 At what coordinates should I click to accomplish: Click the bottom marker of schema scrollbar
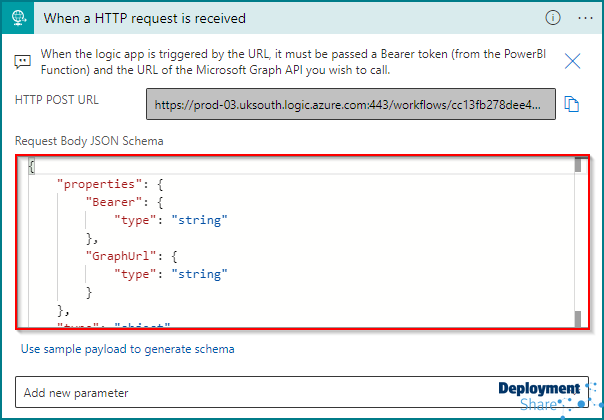[578, 319]
